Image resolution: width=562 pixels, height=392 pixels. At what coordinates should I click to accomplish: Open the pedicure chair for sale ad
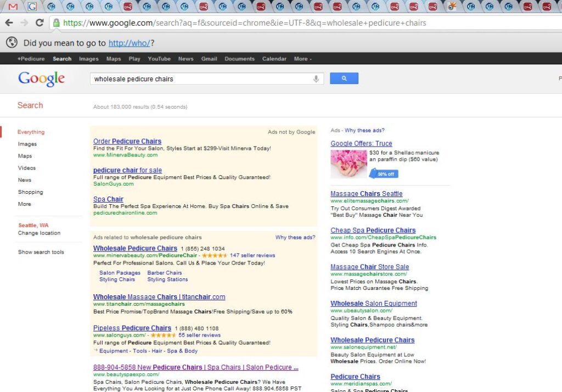[x=127, y=170]
